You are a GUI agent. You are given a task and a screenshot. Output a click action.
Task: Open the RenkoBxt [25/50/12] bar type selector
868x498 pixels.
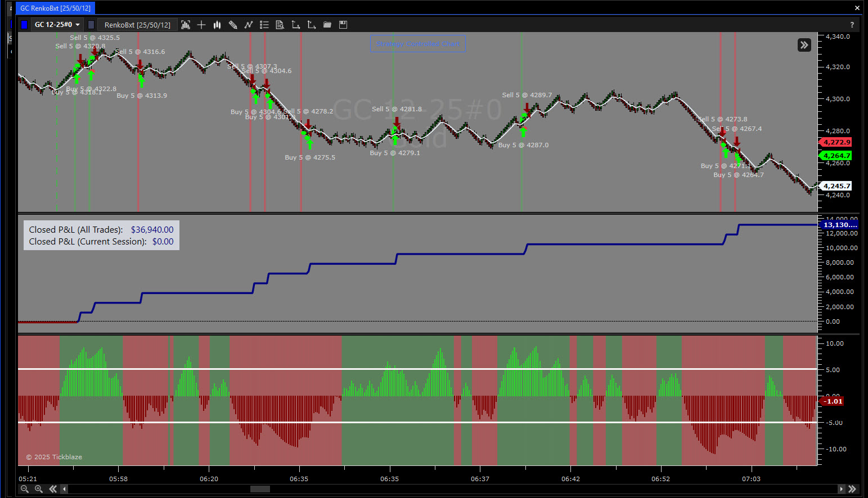click(137, 25)
